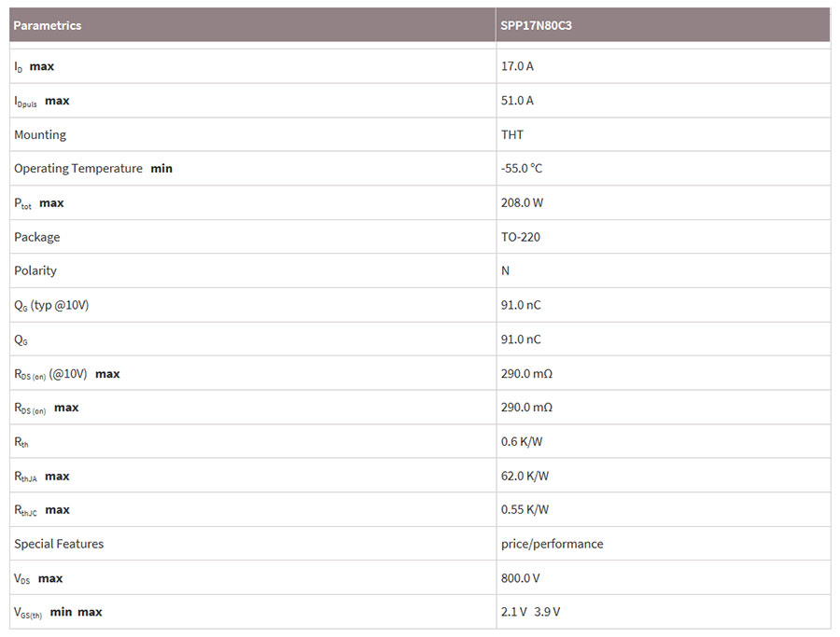This screenshot has width=840, height=637.
Task: Select the "17.0 A" value
Action: 517,66
